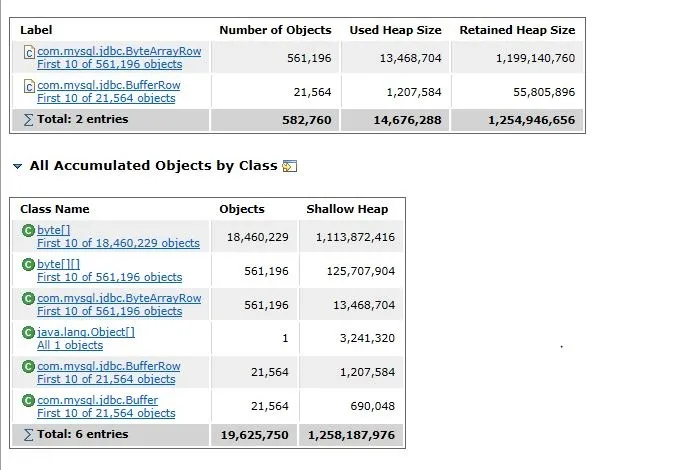This screenshot has height=470, width=692.
Task: Click the Shallow Heap column header
Action: pos(346,209)
